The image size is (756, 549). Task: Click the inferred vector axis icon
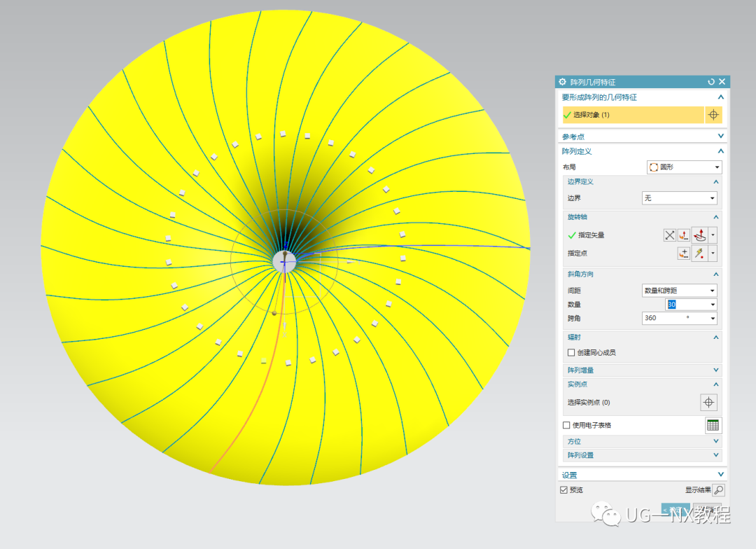pos(700,235)
